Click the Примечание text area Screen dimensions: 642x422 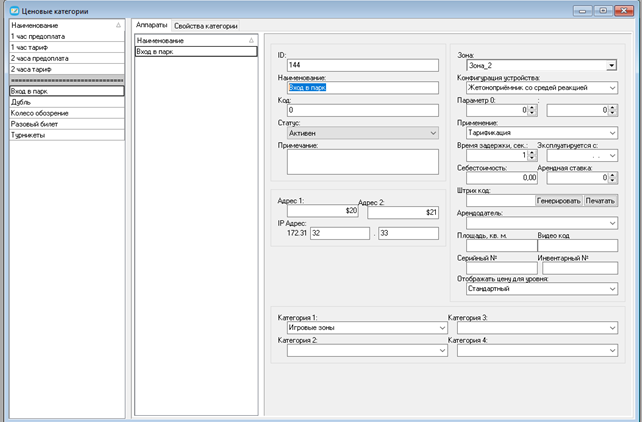(363, 162)
